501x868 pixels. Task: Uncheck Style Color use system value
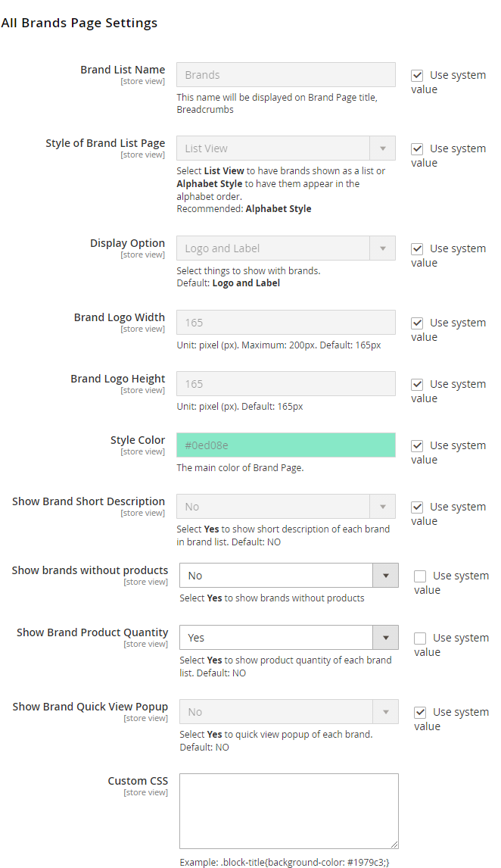point(417,446)
